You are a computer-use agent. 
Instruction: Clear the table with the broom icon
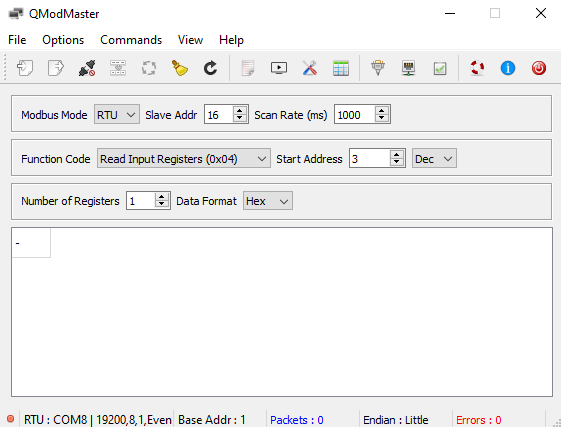(x=180, y=68)
